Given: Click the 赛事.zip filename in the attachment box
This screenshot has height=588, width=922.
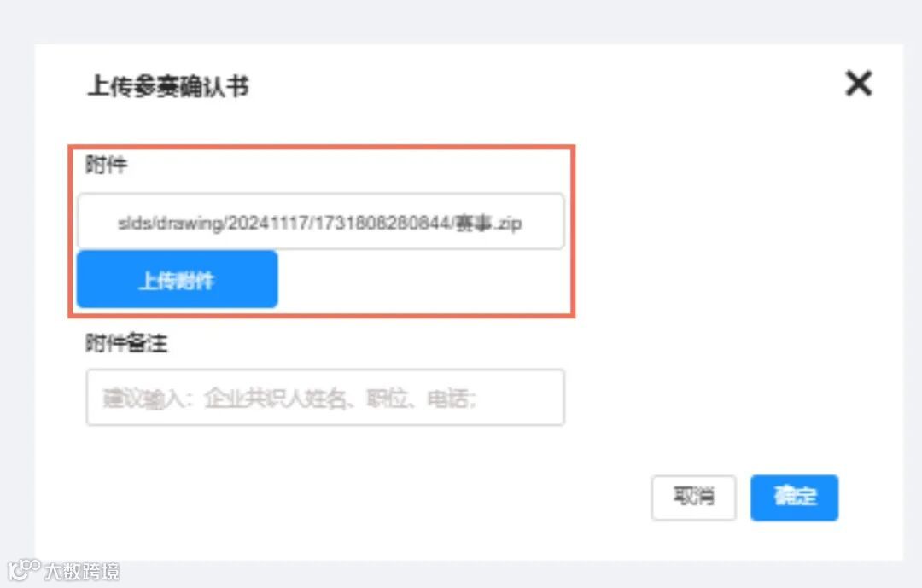Looking at the screenshot, I should tap(488, 223).
